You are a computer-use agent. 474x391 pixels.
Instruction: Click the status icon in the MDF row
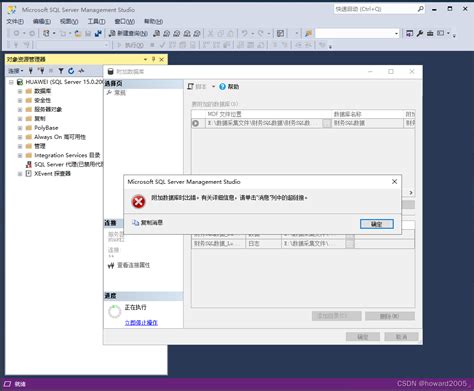coord(196,123)
